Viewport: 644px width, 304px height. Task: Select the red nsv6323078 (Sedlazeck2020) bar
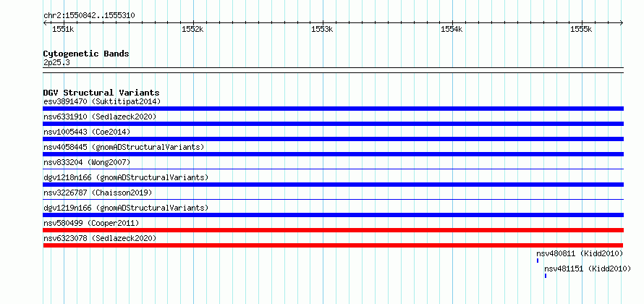point(333,245)
